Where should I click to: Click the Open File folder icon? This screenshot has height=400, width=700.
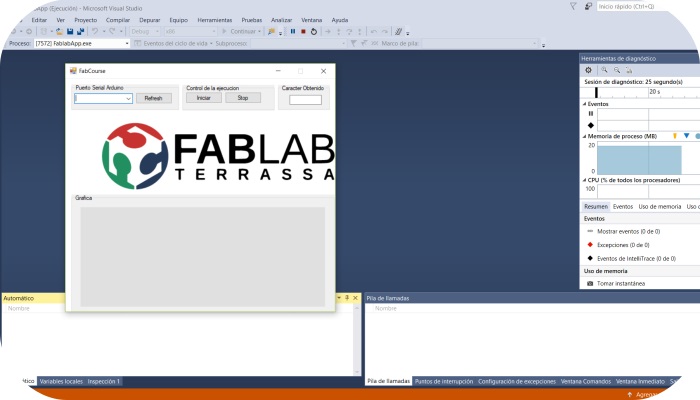[59, 31]
